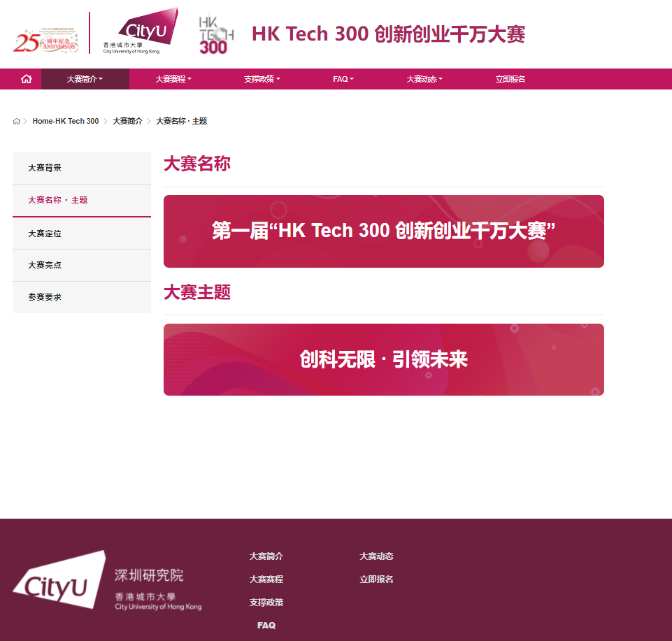Click the 第一届 HK Tech 300 banner
Image resolution: width=672 pixels, height=641 pixels.
384,231
